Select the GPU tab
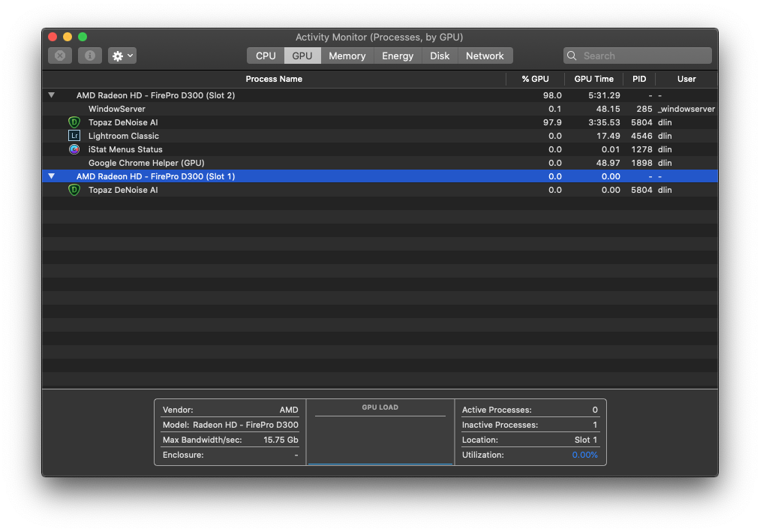Image resolution: width=760 pixels, height=532 pixels. (302, 56)
